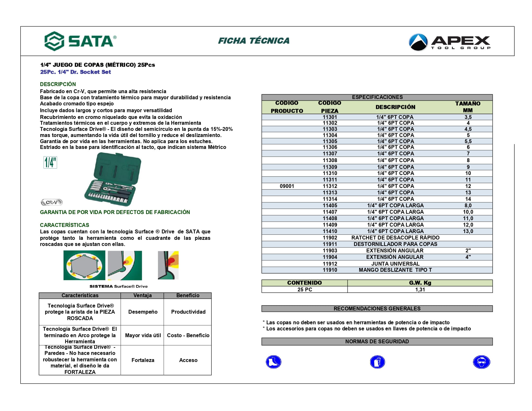Click the Desempeño cell
The width and height of the screenshot is (532, 411).
pyautogui.click(x=143, y=312)
